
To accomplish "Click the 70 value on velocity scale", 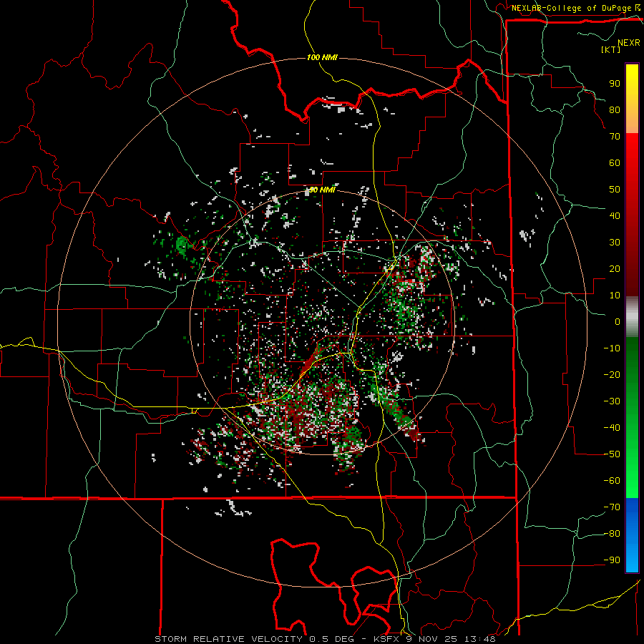I will tap(615, 137).
